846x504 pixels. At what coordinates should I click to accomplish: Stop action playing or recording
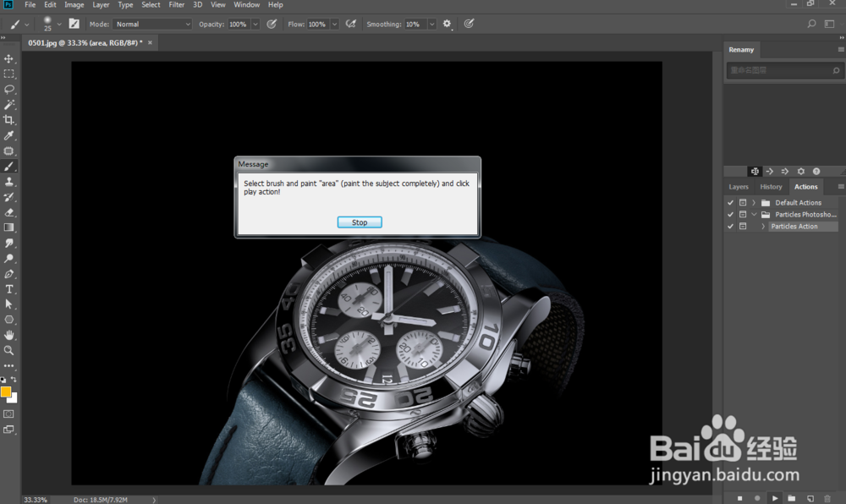(x=739, y=498)
